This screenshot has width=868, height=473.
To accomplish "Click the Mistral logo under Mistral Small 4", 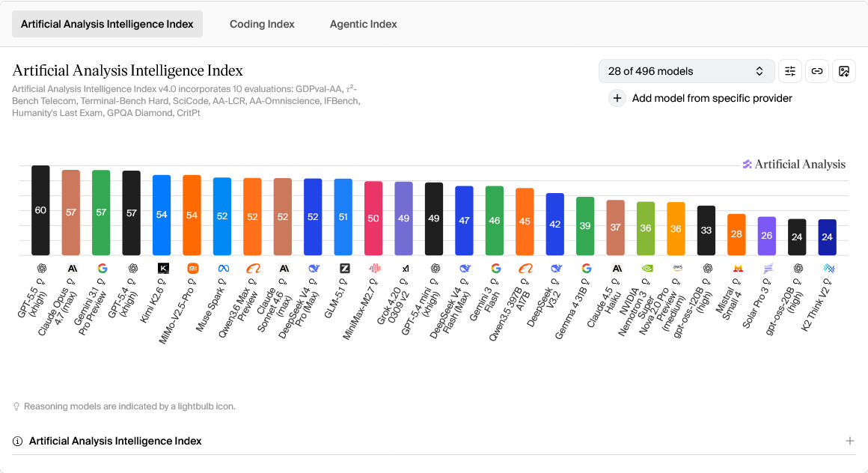I will (x=737, y=268).
